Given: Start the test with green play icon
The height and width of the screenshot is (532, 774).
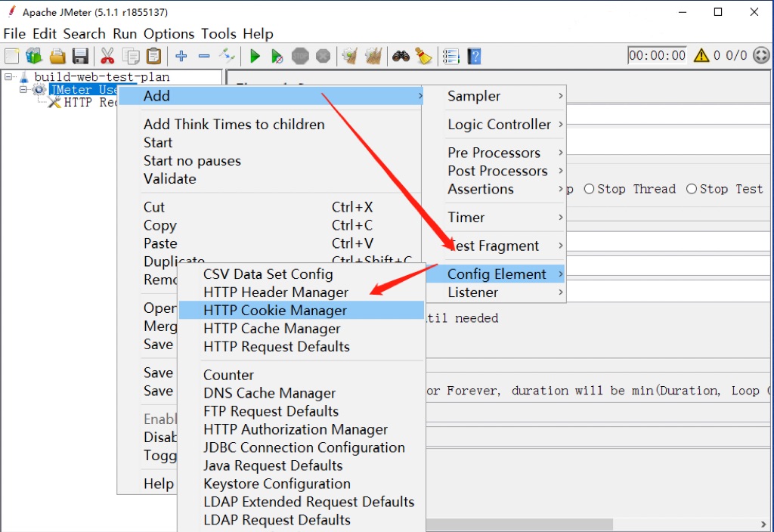Looking at the screenshot, I should (x=255, y=56).
